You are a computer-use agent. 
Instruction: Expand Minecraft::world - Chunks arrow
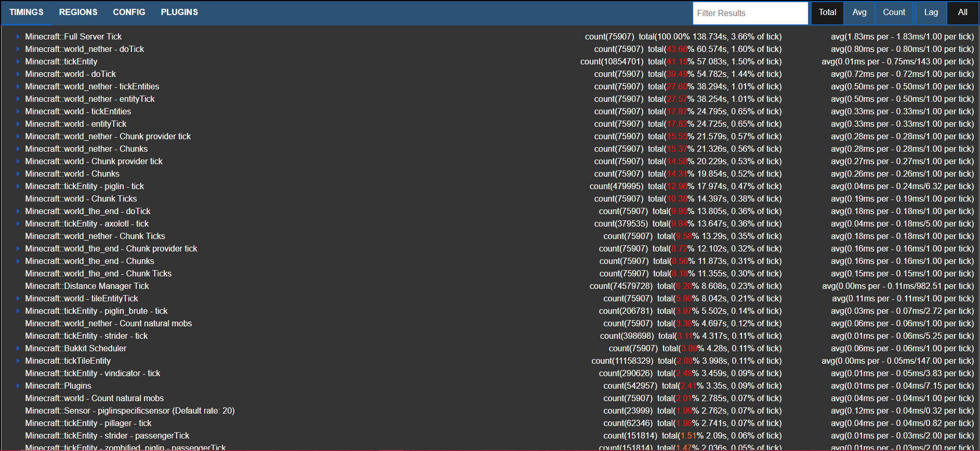tap(18, 174)
